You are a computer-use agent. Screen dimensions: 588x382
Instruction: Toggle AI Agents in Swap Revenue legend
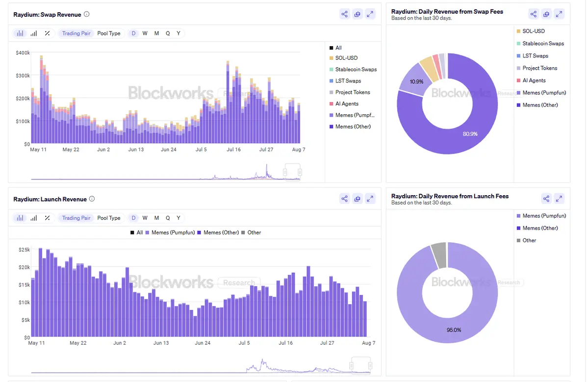coord(344,103)
